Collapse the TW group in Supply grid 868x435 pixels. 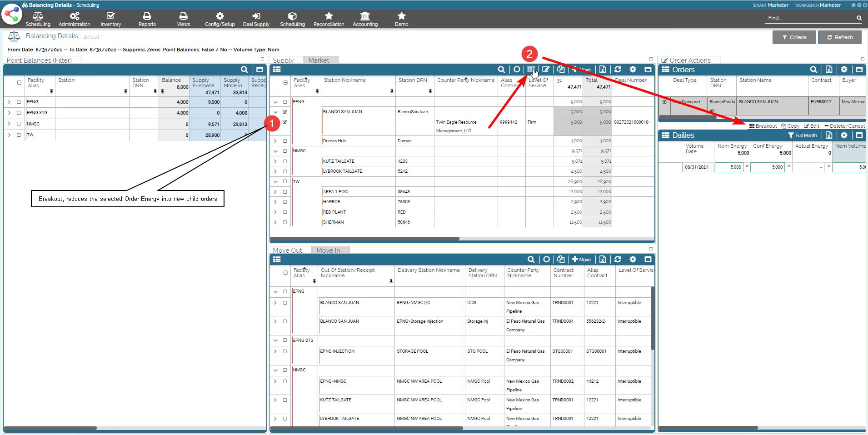click(x=275, y=182)
